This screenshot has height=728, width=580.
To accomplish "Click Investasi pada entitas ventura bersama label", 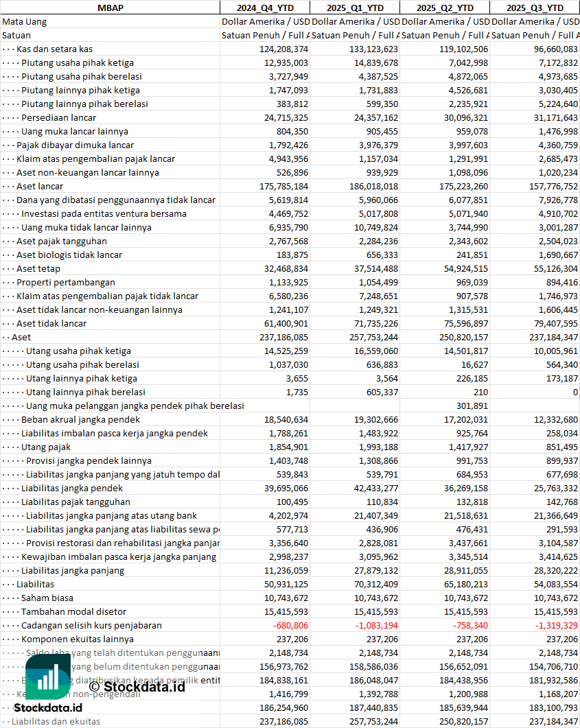I will tap(104, 213).
